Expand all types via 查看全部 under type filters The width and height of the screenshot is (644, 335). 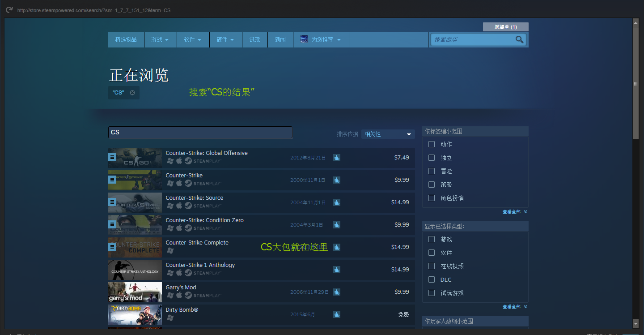[515, 307]
